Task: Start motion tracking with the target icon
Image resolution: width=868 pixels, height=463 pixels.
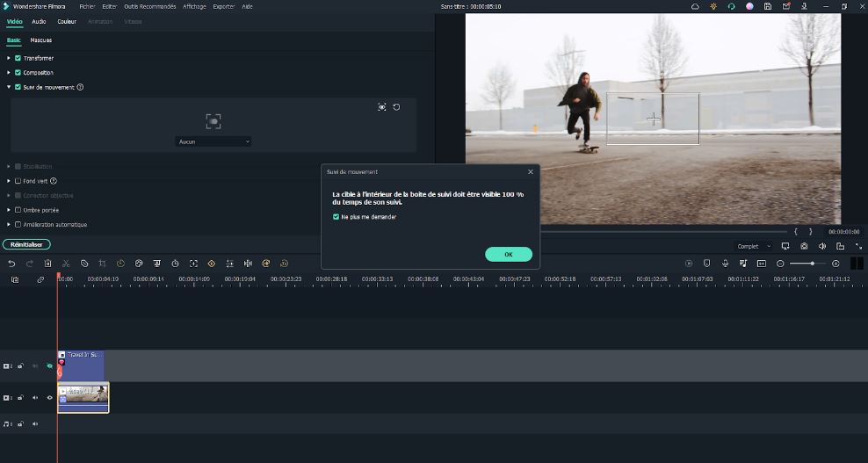Action: point(382,107)
